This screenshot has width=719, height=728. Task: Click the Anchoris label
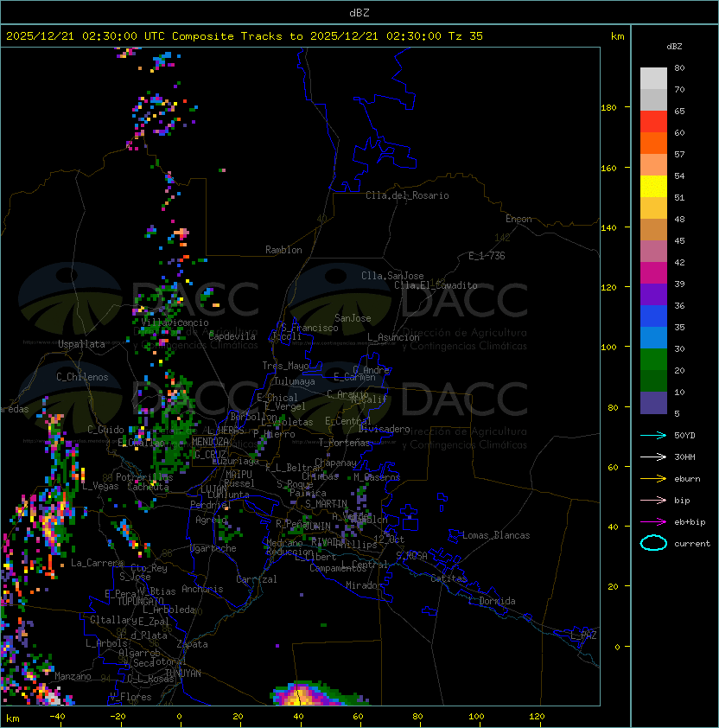202,589
